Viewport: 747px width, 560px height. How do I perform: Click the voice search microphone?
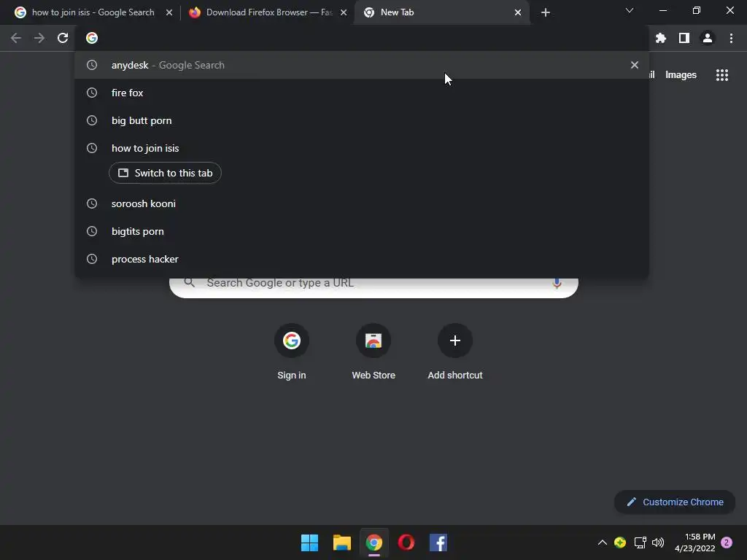[557, 284]
